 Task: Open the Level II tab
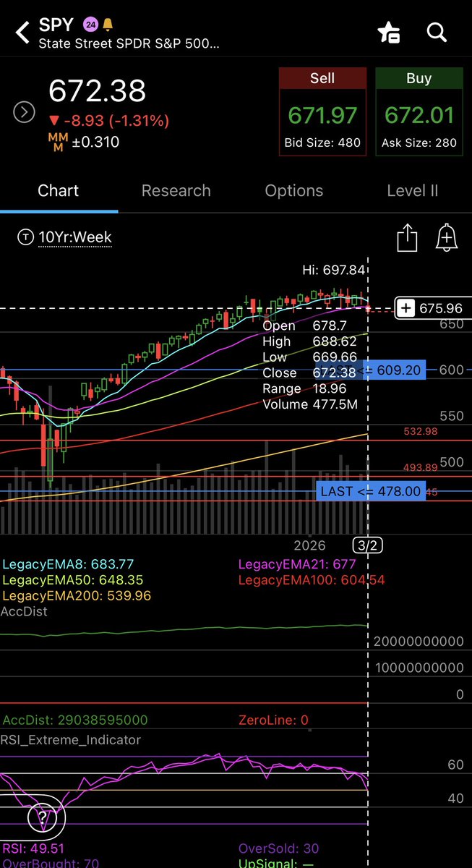click(x=413, y=191)
